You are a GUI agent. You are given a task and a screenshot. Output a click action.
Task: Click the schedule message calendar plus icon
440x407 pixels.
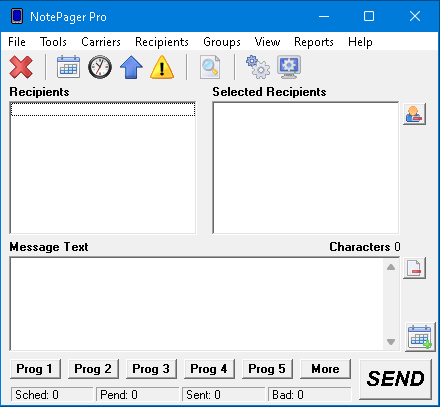pyautogui.click(x=420, y=337)
